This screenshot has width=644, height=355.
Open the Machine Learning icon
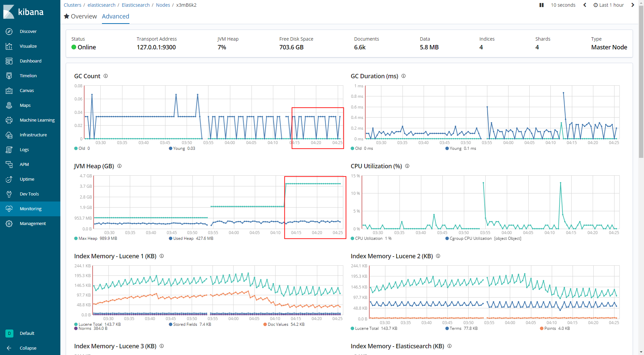pos(9,120)
